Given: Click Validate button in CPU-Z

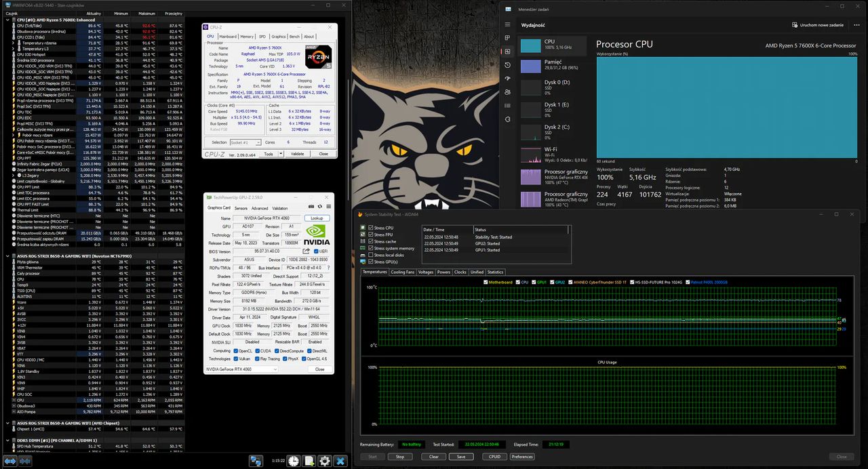Looking at the screenshot, I should [x=297, y=154].
